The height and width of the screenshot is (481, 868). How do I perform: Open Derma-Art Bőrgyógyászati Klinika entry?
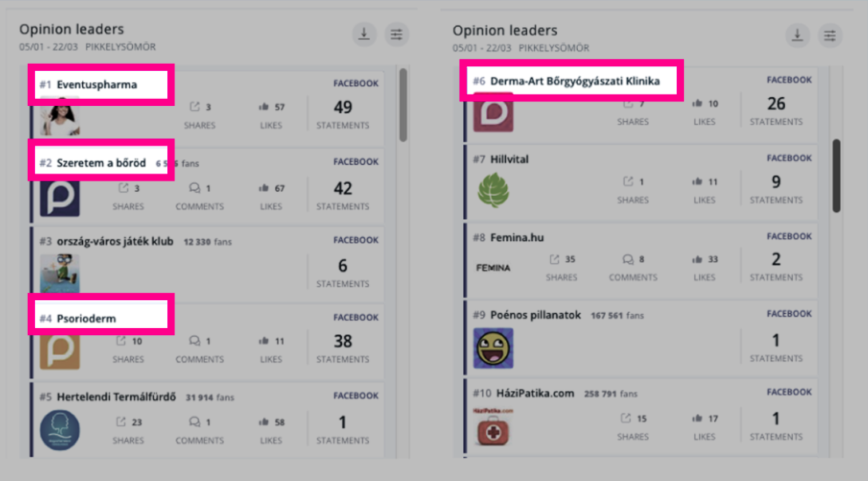coord(575,81)
